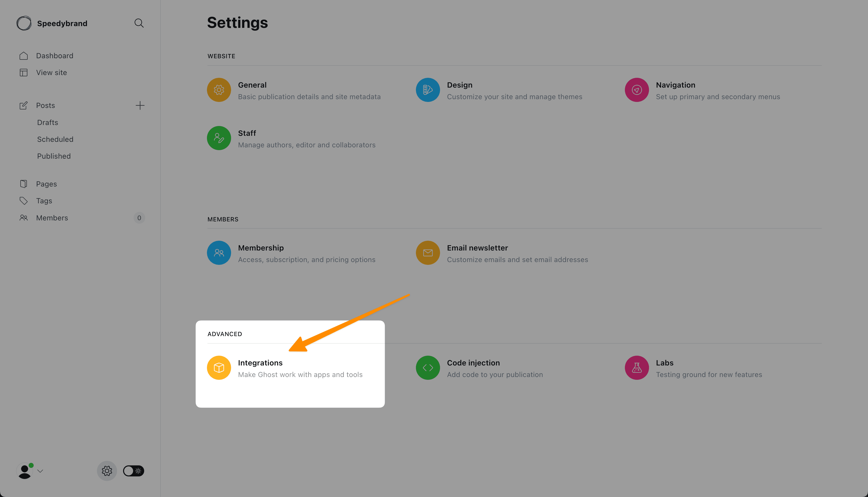
Task: Navigate to the Dashboard menu item
Action: coord(55,55)
